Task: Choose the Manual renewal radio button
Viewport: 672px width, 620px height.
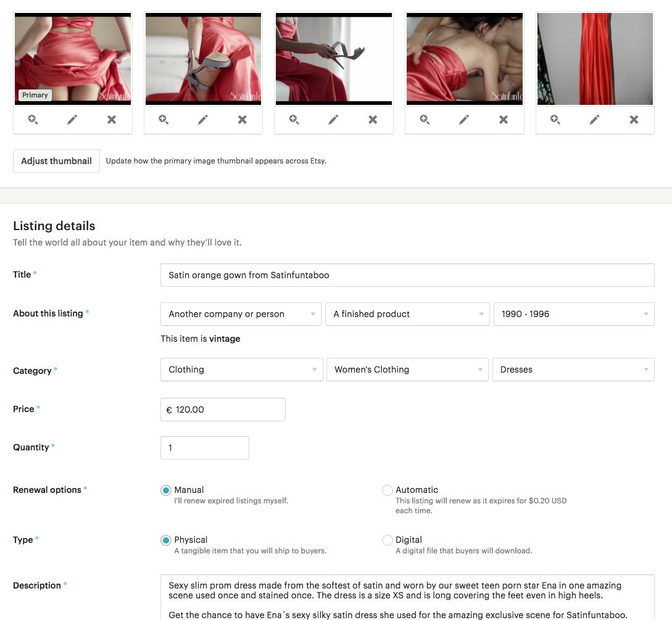Action: point(166,490)
